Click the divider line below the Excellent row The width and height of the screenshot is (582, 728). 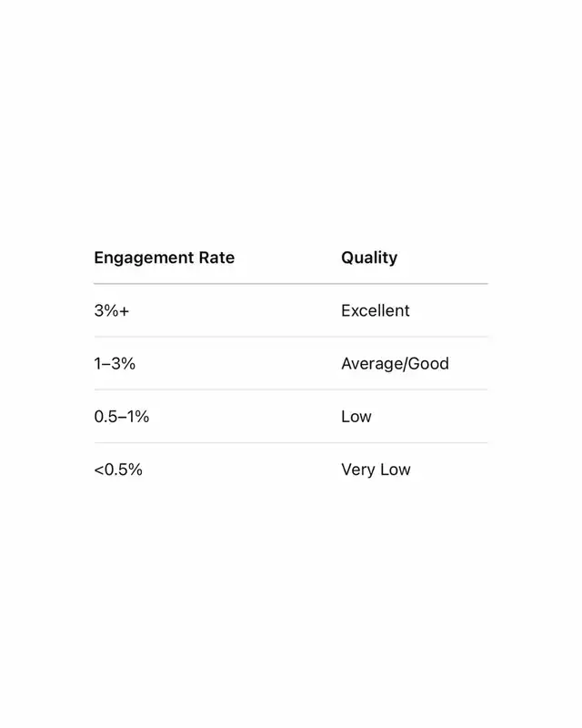tap(291, 337)
